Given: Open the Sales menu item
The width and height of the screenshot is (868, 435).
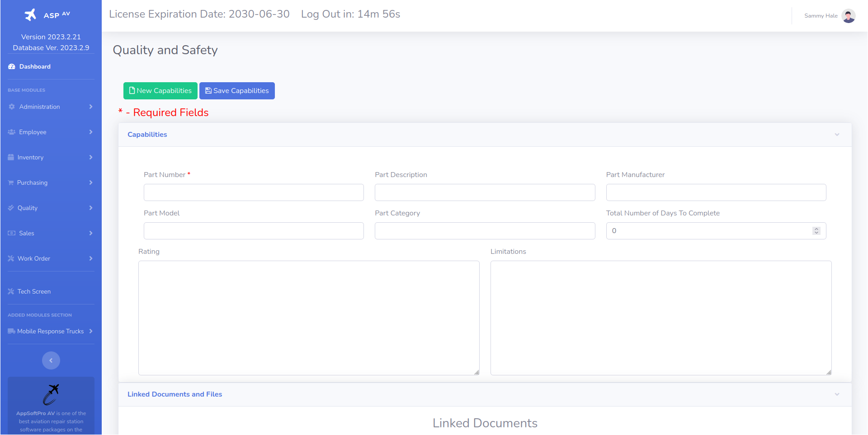Looking at the screenshot, I should click(27, 233).
